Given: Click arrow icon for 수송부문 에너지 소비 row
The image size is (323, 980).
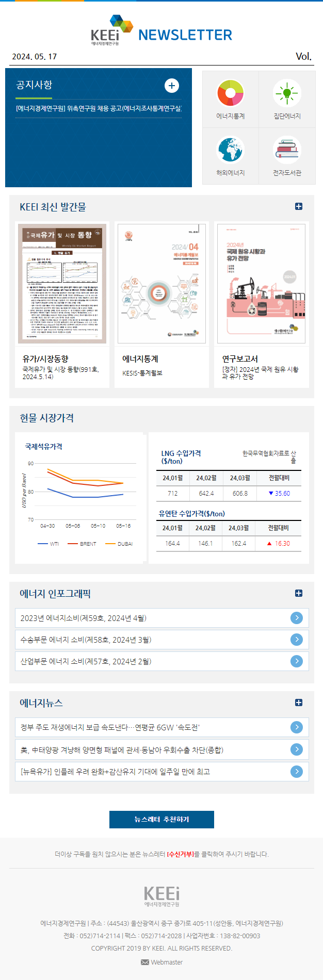Looking at the screenshot, I should (297, 640).
